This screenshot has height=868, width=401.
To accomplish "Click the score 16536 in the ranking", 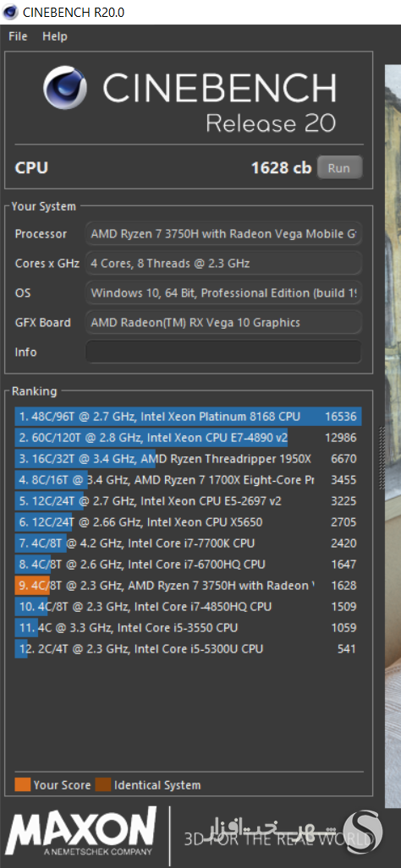I will click(341, 417).
